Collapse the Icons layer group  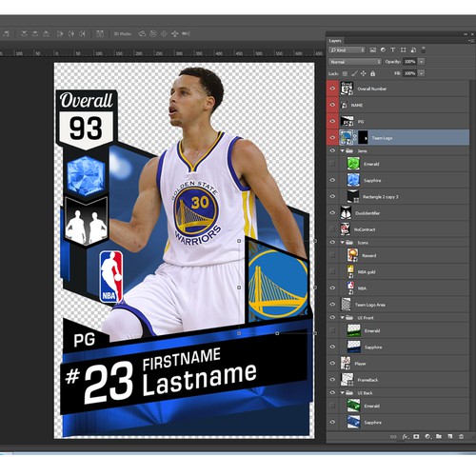343,243
